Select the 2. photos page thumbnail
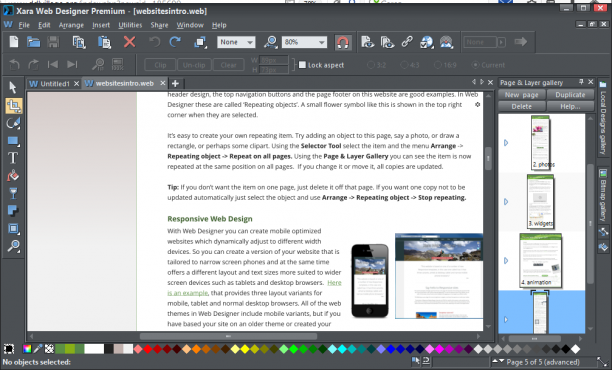 tap(541, 143)
